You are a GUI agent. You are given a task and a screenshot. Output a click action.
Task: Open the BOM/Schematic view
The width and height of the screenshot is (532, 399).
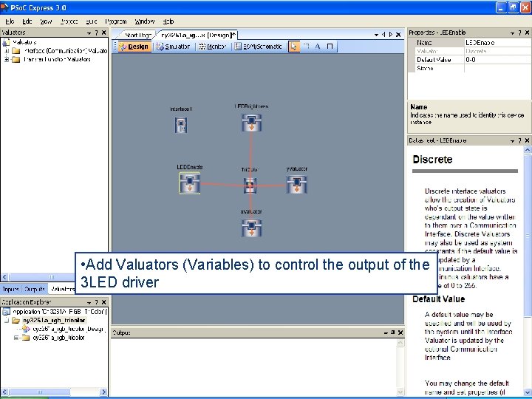[x=259, y=47]
